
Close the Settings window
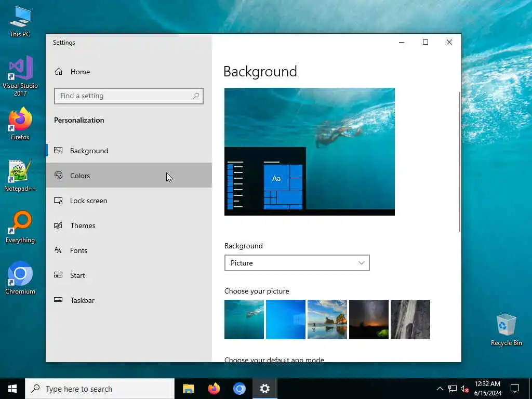(449, 42)
